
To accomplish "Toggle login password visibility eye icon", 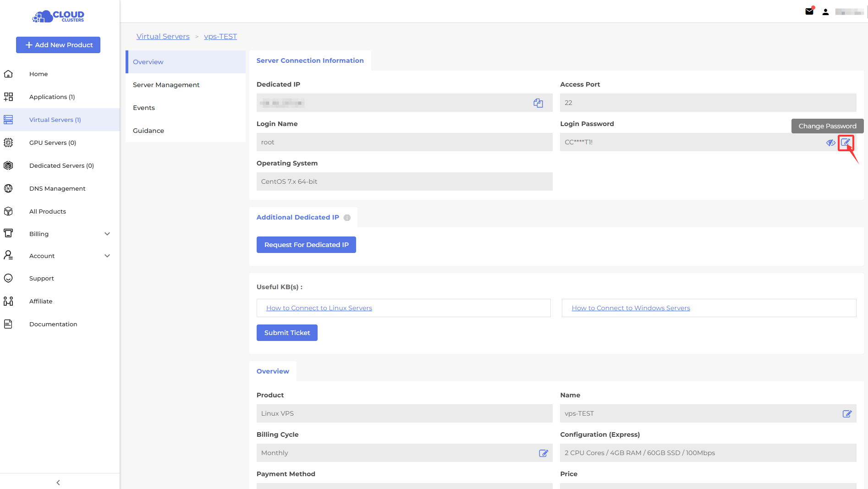I will coord(830,143).
